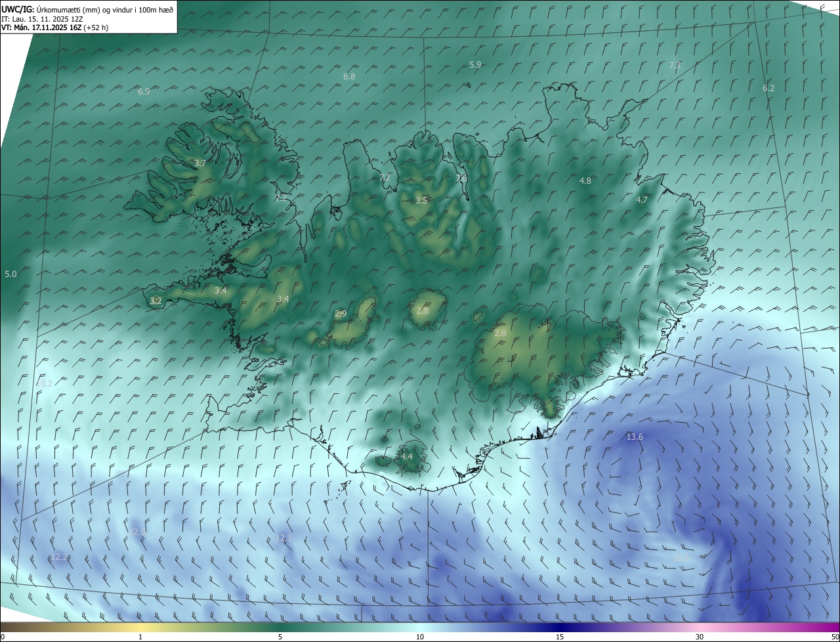Viewport: 840px width, 642px height.
Task: Click the 2.8 value on the large glacier
Action: [x=500, y=333]
